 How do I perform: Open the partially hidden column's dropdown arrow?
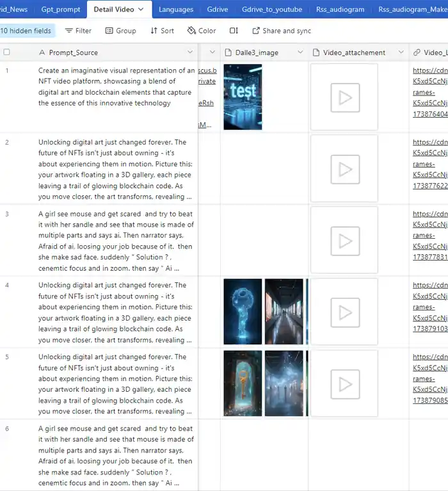(x=212, y=52)
